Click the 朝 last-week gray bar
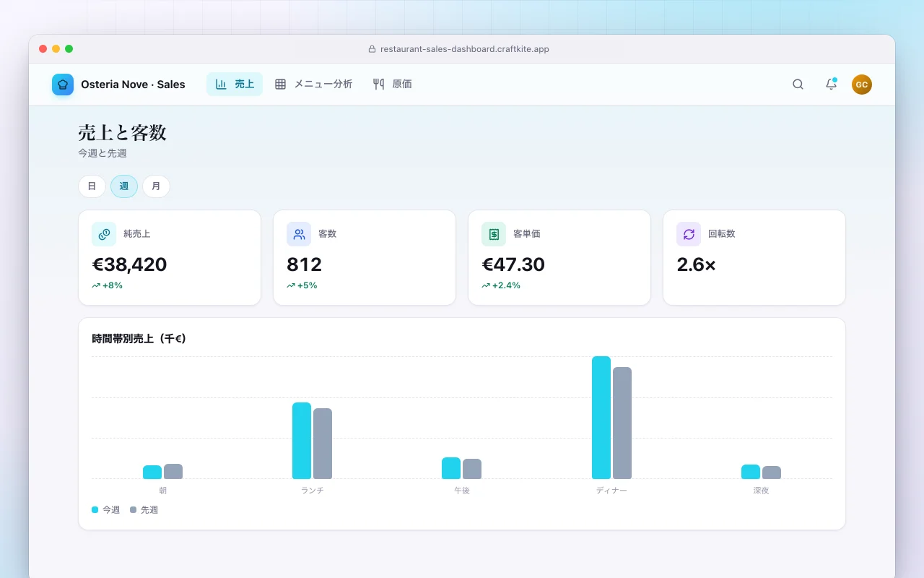The width and height of the screenshot is (924, 578). (173, 472)
